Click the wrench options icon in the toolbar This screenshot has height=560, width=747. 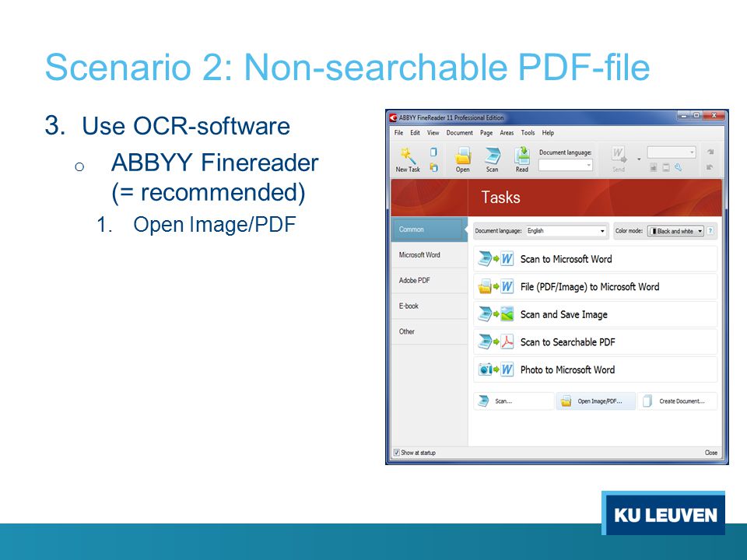(678, 167)
